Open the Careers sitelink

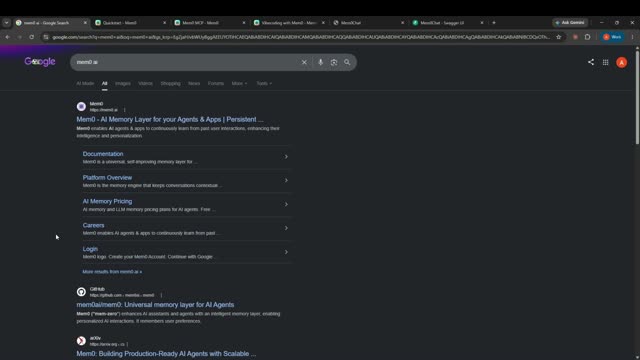tap(93, 225)
